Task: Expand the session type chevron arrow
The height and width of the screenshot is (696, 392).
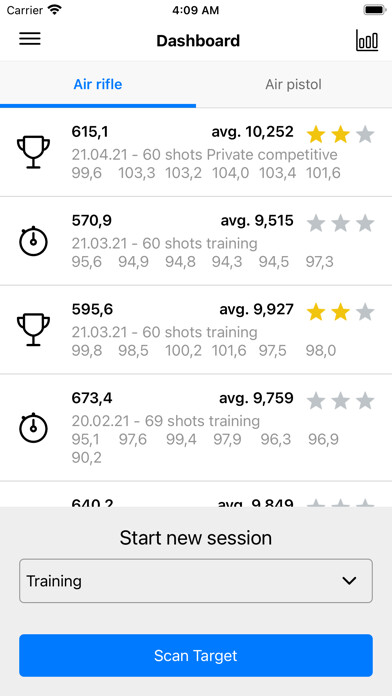Action: coord(350,581)
